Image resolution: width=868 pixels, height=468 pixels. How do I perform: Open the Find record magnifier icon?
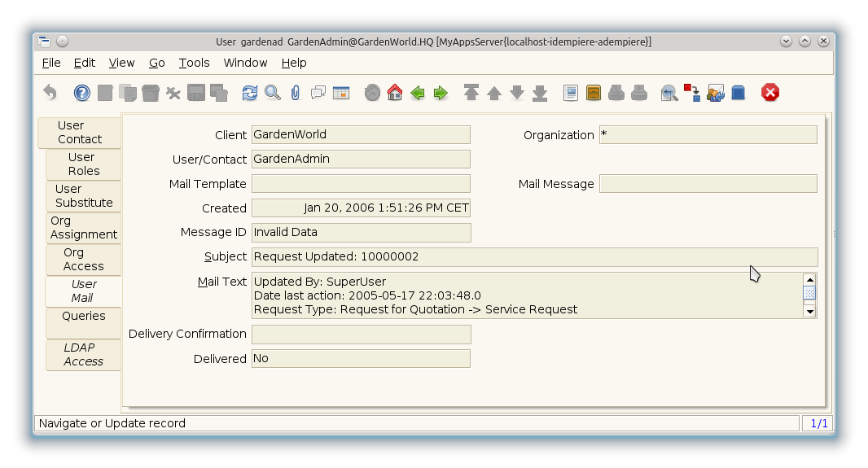tap(273, 93)
